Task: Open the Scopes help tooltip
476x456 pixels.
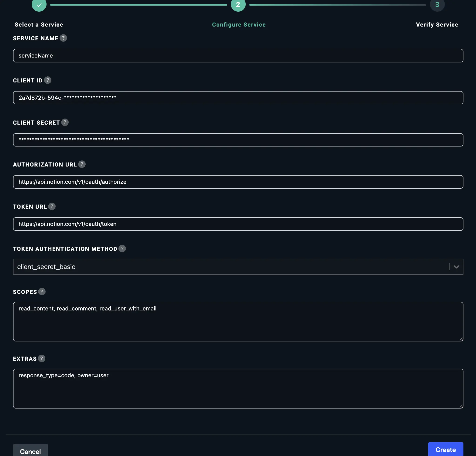Action: point(42,291)
